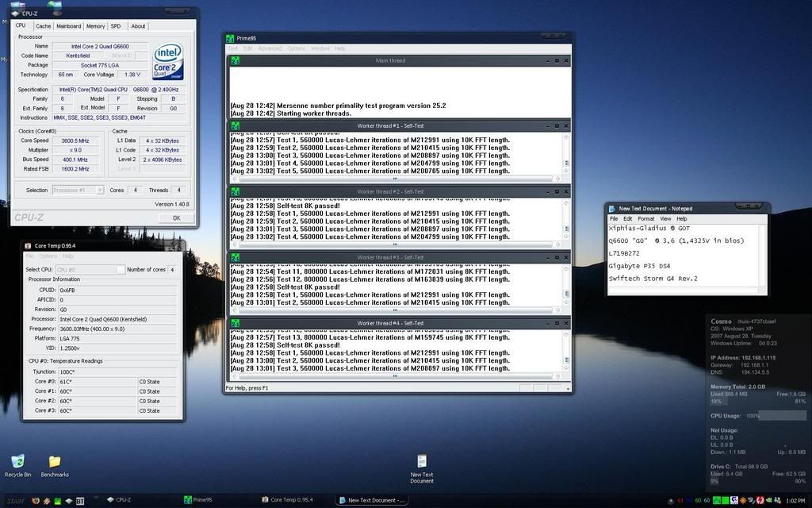
Task: Click the Core #0 temperature reading 61C
Action: point(97,382)
